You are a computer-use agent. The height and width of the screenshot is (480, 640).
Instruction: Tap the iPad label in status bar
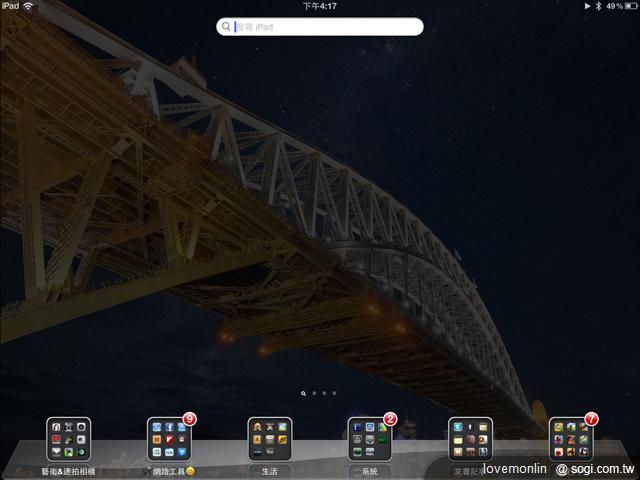10,6
